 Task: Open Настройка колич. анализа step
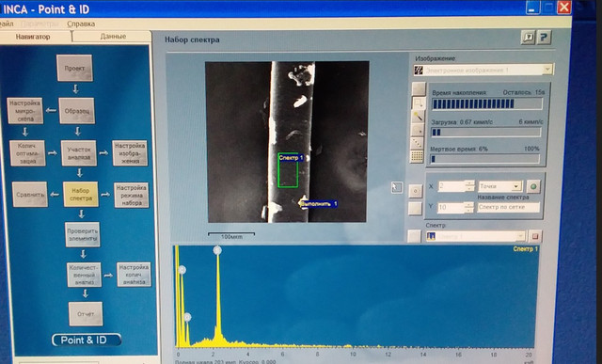click(x=134, y=275)
